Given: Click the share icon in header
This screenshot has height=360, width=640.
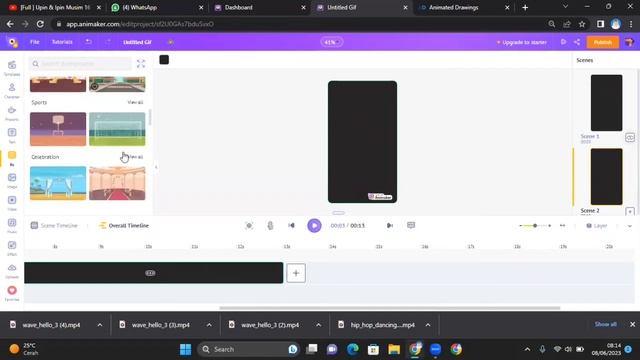Looking at the screenshot, I should [577, 42].
